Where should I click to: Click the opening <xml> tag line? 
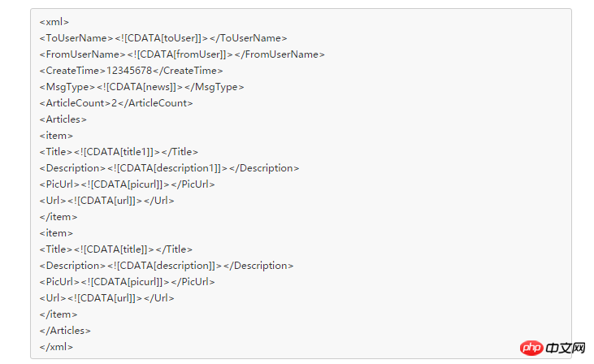(54, 22)
